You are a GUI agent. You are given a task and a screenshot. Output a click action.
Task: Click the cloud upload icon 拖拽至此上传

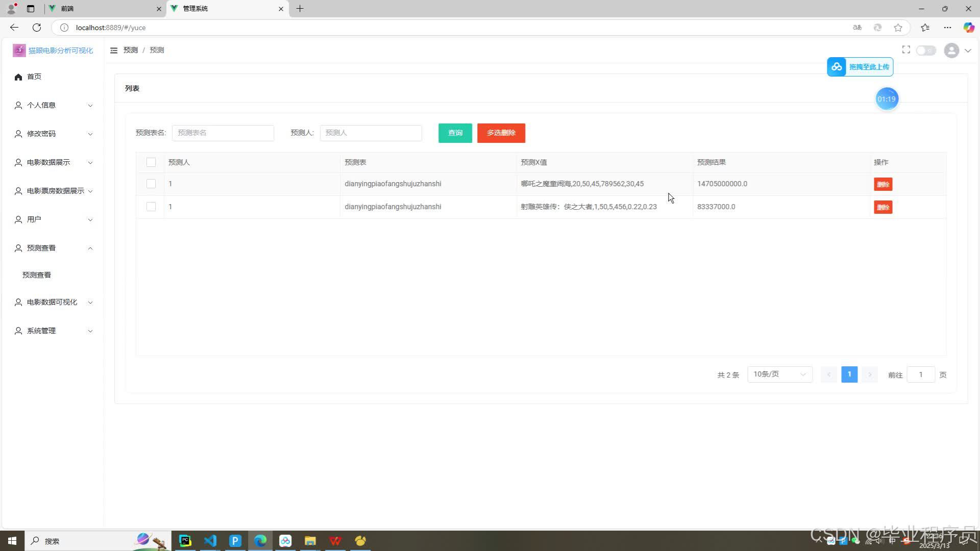click(837, 67)
